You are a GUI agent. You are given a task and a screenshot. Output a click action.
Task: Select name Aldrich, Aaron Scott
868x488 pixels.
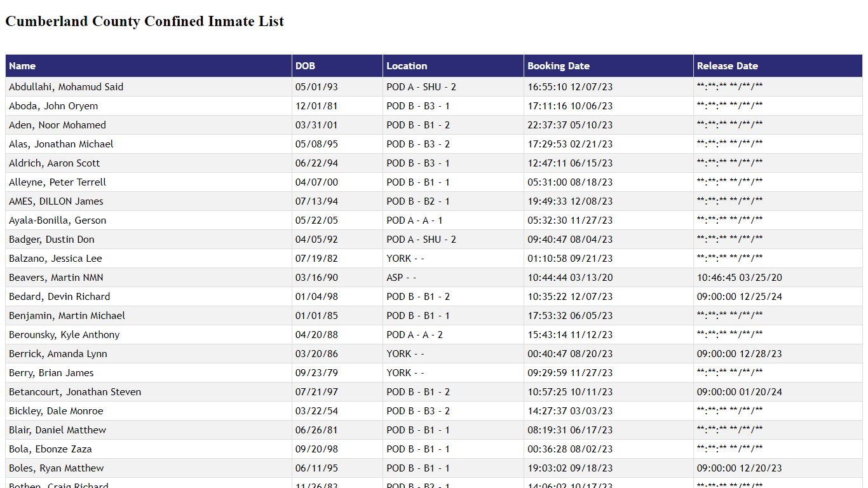coord(55,163)
